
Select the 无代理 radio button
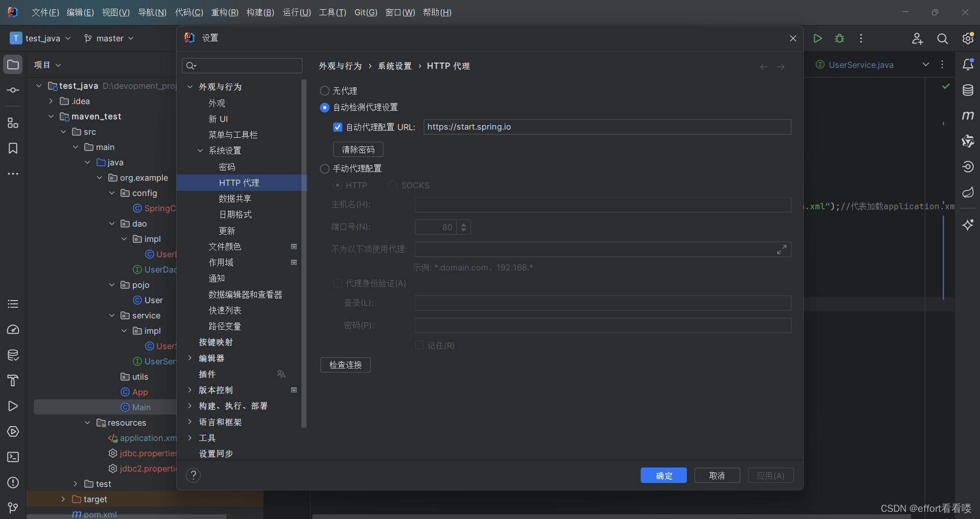coord(325,91)
